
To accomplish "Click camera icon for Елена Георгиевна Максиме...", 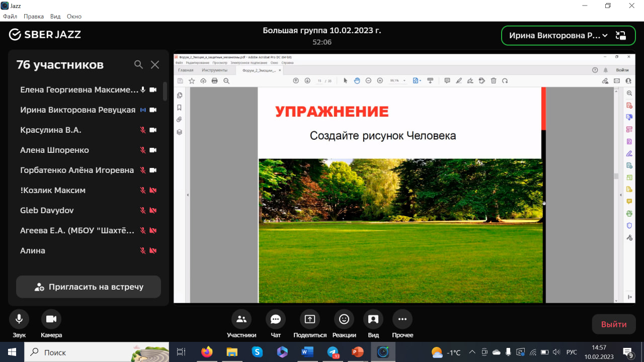I will click(153, 89).
